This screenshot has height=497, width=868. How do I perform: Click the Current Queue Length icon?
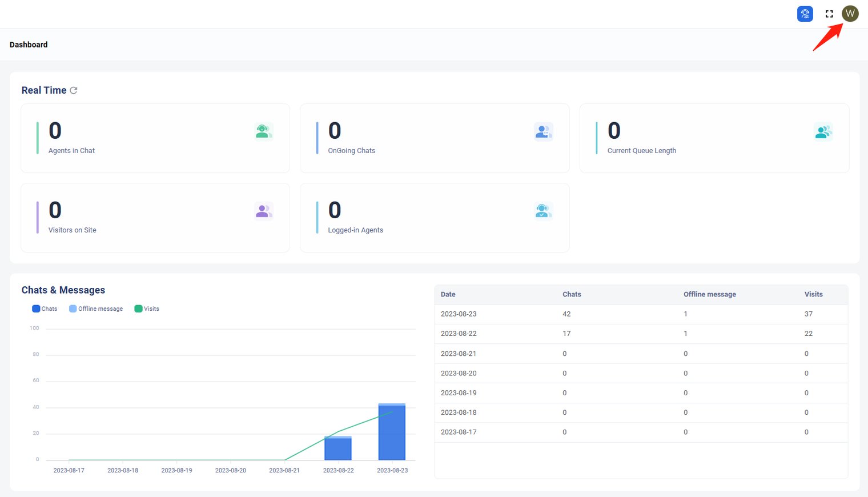[x=823, y=132]
